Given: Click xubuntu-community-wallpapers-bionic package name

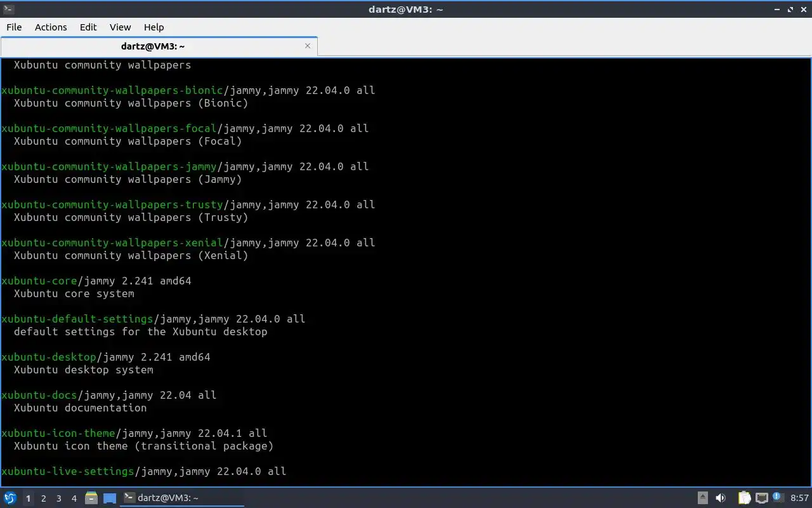Looking at the screenshot, I should [x=112, y=90].
